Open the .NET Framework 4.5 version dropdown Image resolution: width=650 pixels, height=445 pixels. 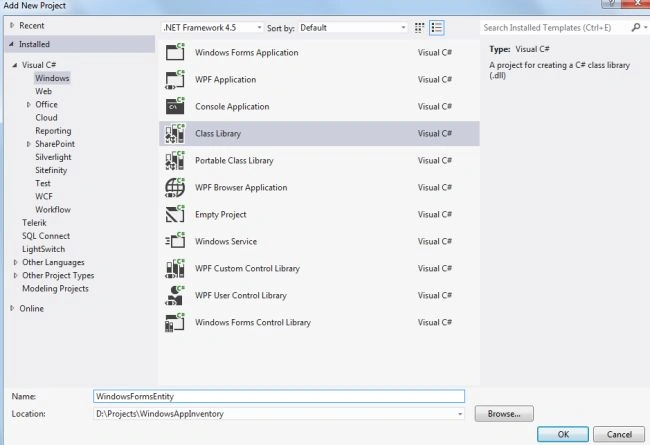tap(212, 28)
